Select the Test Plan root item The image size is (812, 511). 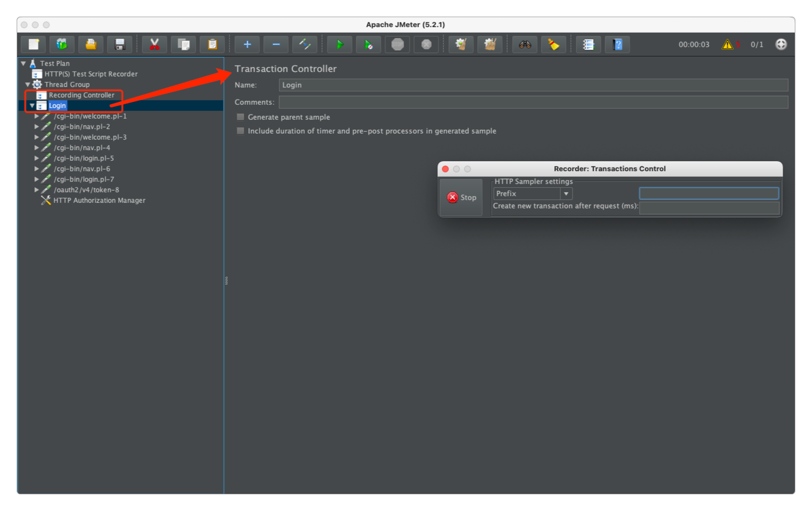point(55,63)
